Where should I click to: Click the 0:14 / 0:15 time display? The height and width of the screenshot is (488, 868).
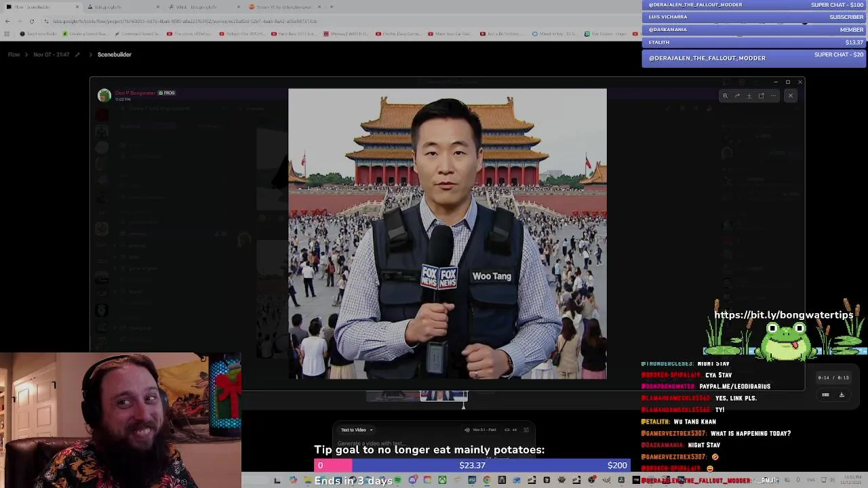[833, 378]
